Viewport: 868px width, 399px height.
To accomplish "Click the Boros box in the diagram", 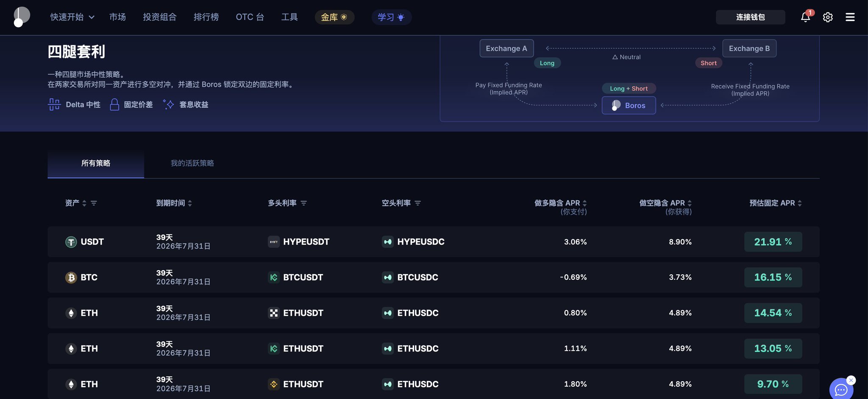I will pos(629,105).
